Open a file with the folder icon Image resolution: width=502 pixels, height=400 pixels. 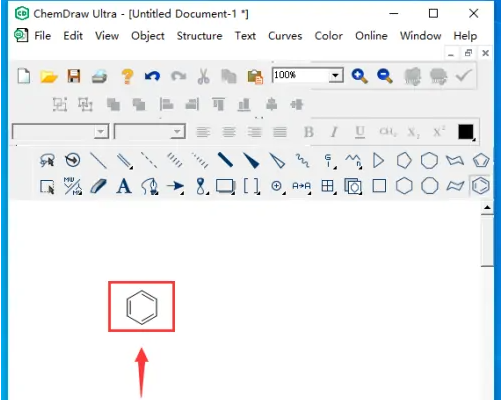tap(49, 76)
